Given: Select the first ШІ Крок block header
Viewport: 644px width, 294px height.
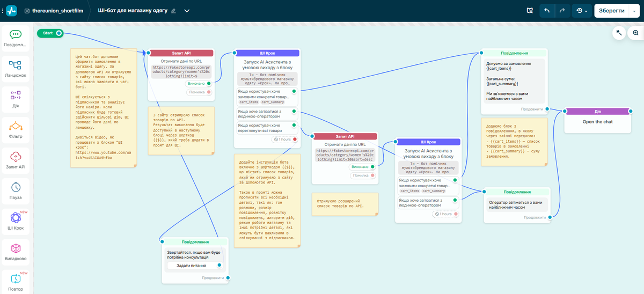Looking at the screenshot, I should click(267, 53).
